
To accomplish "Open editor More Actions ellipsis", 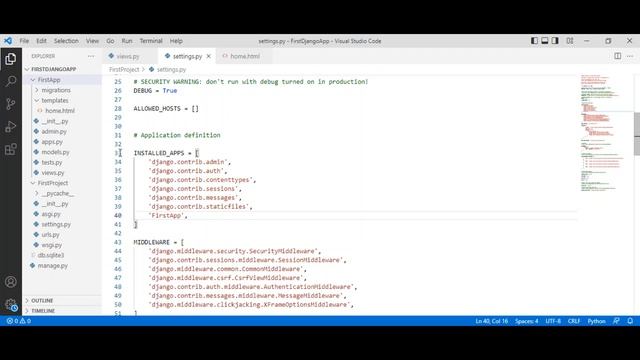I will (630, 56).
